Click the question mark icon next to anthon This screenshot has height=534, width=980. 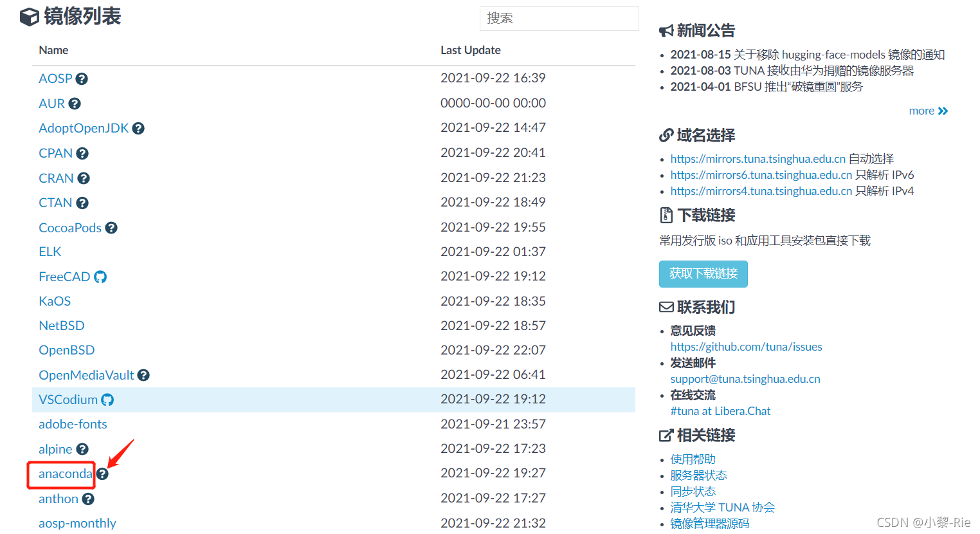coord(88,499)
